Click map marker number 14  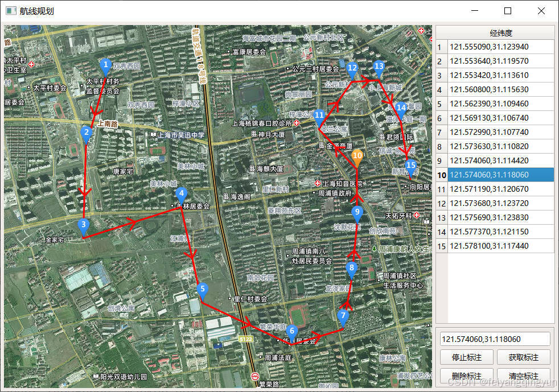pyautogui.click(x=401, y=110)
